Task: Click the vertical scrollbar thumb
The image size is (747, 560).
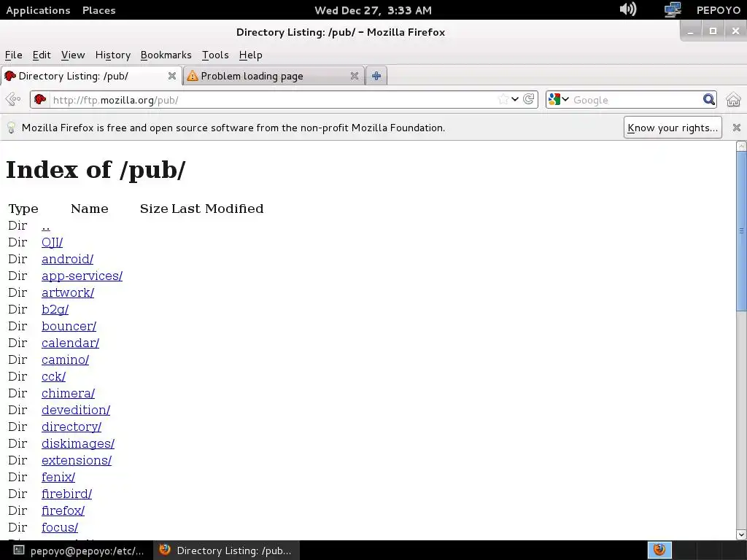Action: tap(741, 231)
